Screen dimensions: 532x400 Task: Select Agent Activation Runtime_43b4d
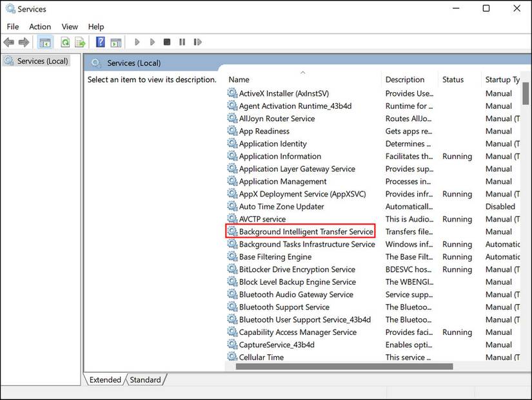coord(295,106)
